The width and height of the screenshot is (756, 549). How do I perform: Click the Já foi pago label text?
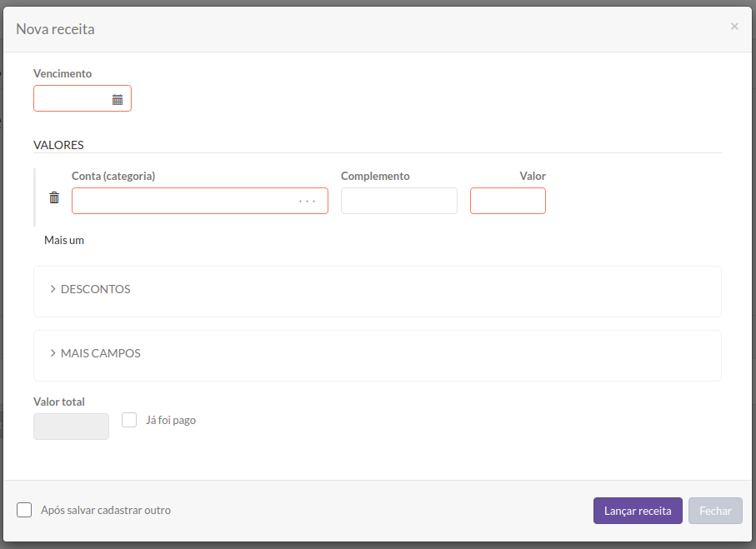171,421
